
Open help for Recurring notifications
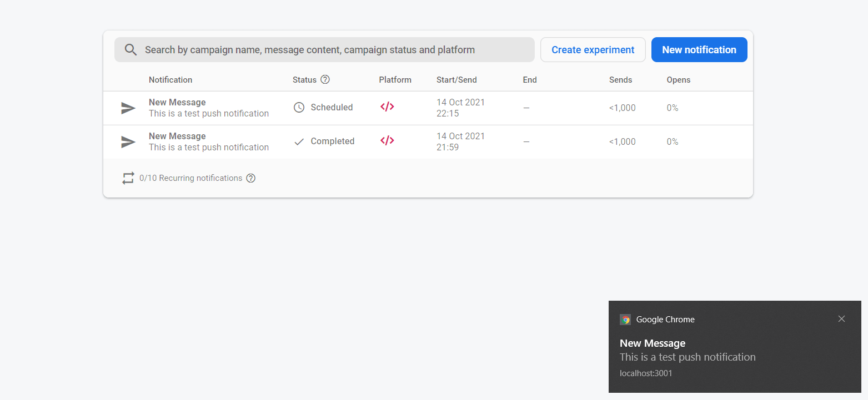pyautogui.click(x=251, y=178)
